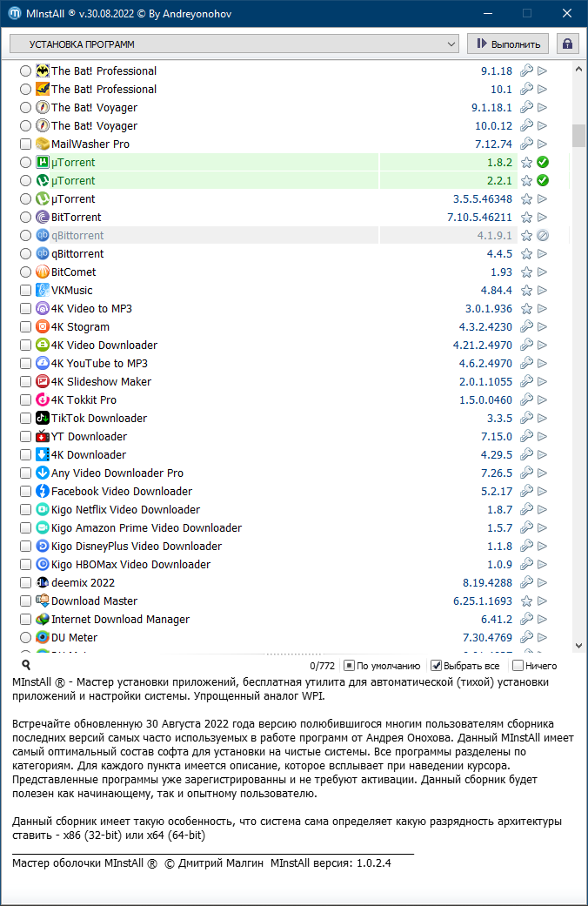This screenshot has height=906, width=588.
Task: Open the "УСТАНОВКА ПРОГРАММ" dropdown
Action: (233, 44)
